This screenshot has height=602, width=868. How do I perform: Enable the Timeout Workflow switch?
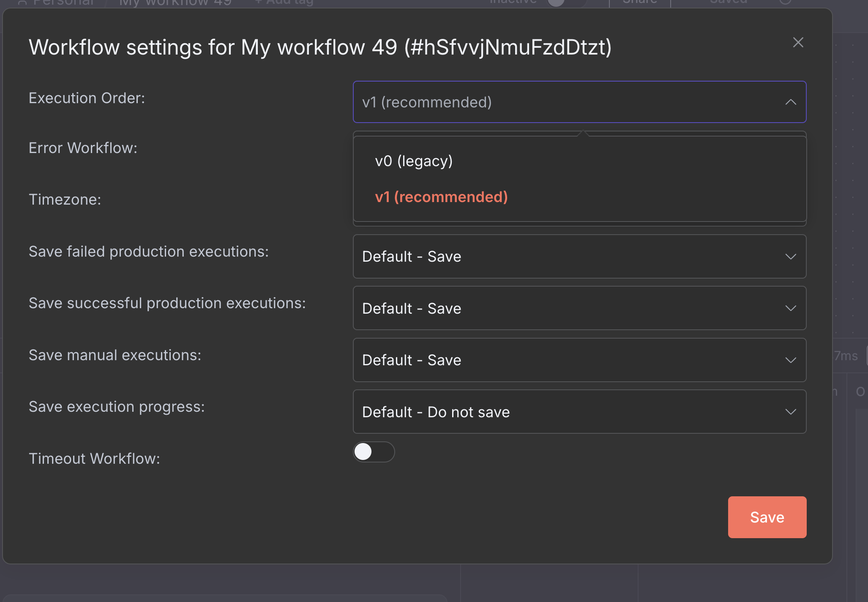374,452
